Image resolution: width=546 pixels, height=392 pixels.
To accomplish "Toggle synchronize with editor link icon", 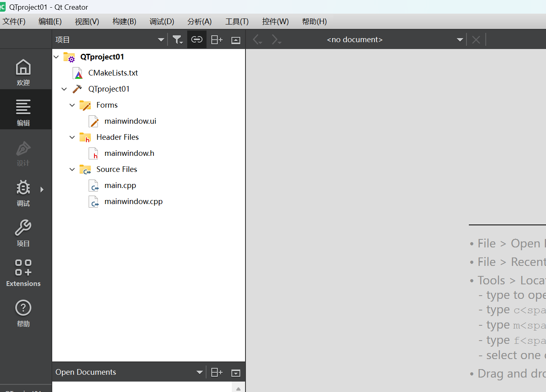I will (x=197, y=39).
